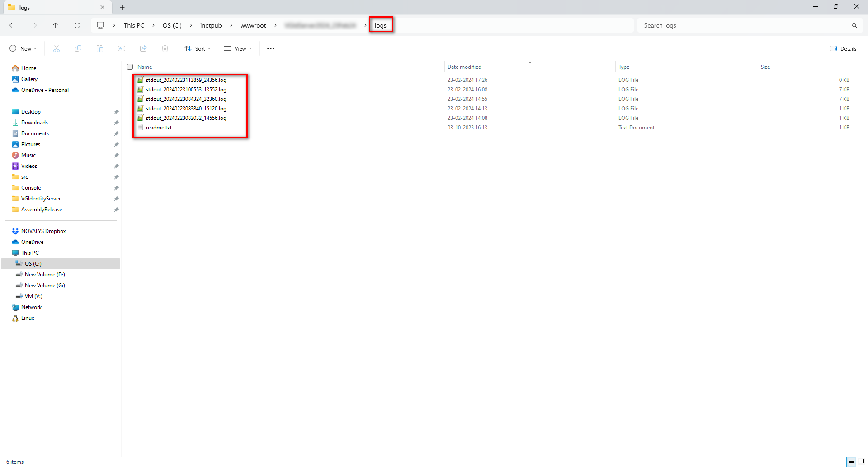Select the logs explorer tab

click(x=50, y=7)
